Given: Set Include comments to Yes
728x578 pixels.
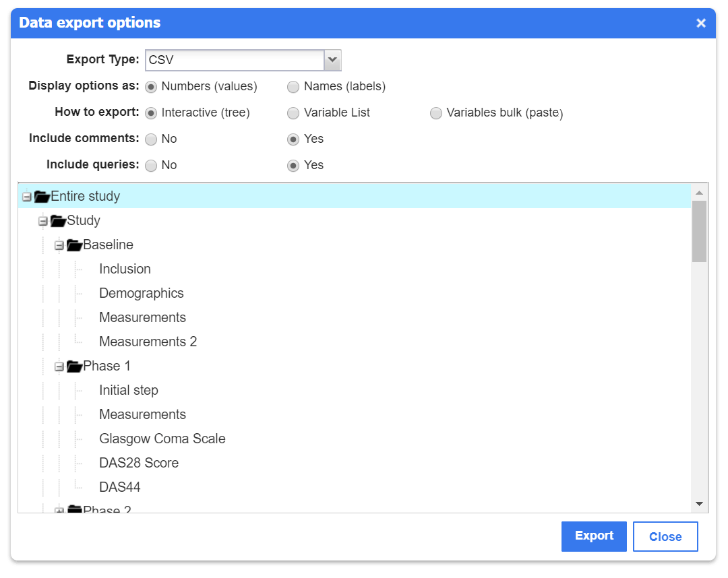Looking at the screenshot, I should coord(293,139).
